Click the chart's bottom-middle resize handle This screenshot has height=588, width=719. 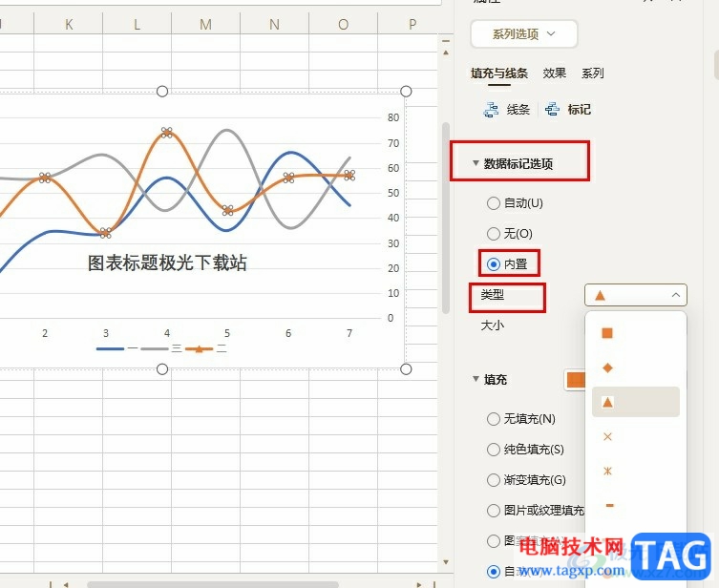click(162, 369)
